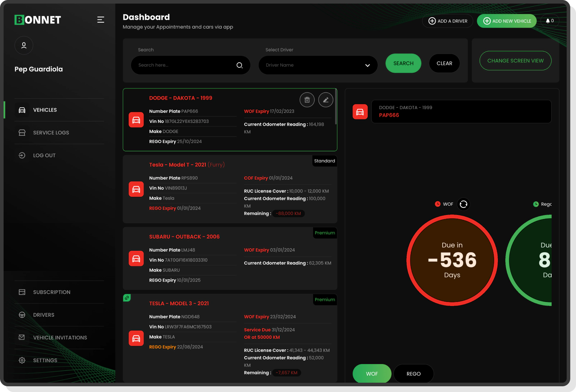
Task: Open the user profile avatar icon
Action: point(24,45)
